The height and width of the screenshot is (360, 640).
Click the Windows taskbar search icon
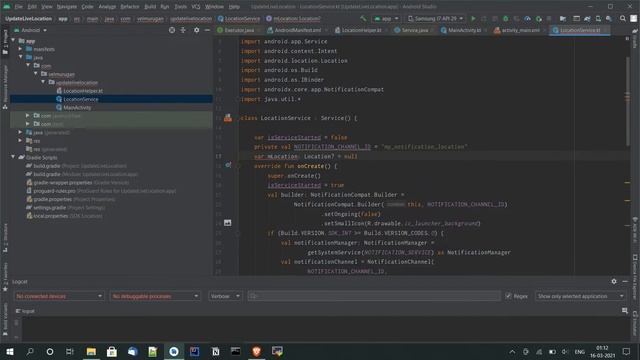point(30,351)
